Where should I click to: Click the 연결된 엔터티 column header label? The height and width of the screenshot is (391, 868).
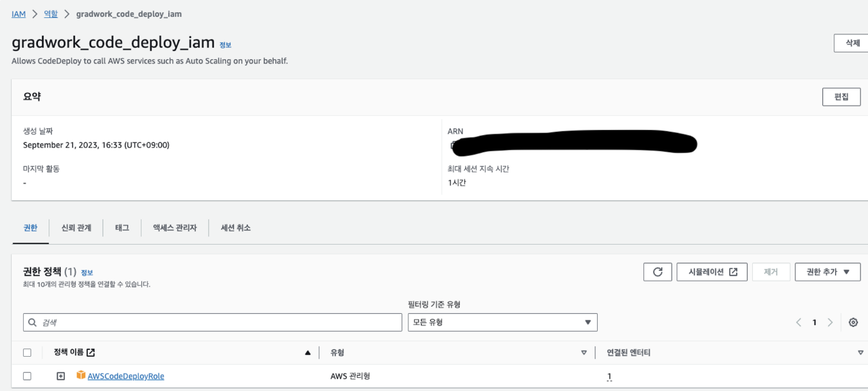(628, 352)
